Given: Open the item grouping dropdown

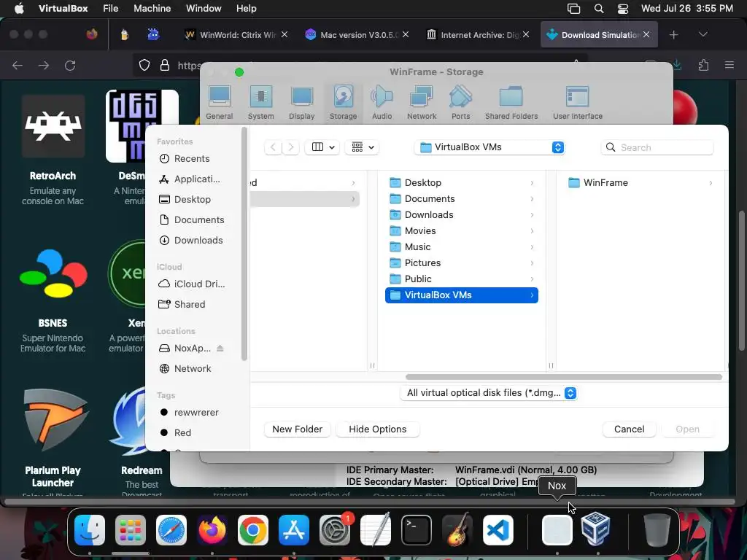Looking at the screenshot, I should [363, 147].
